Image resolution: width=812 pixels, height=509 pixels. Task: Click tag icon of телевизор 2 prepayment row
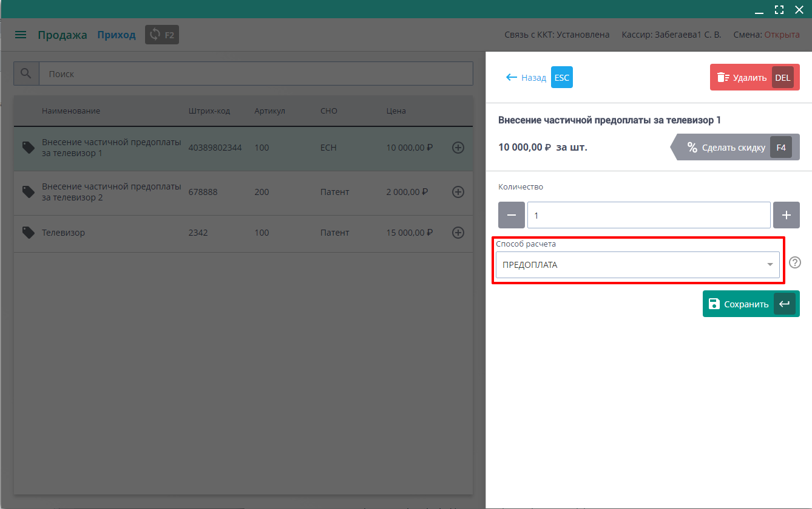(28, 192)
